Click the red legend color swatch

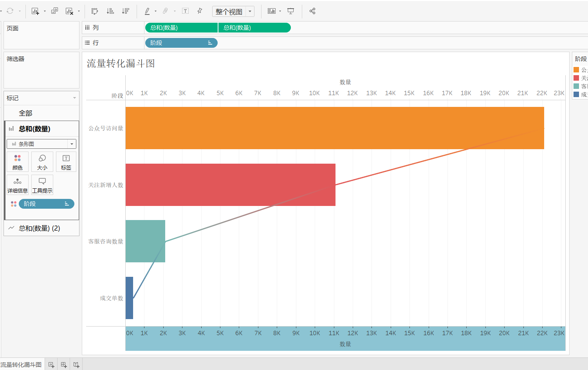coord(576,78)
